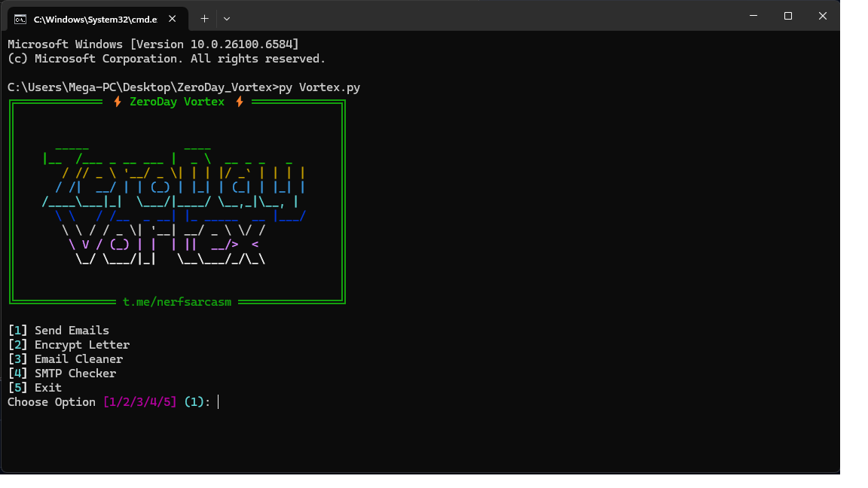
Task: Click the Microsoft Windows version line
Action: [154, 44]
